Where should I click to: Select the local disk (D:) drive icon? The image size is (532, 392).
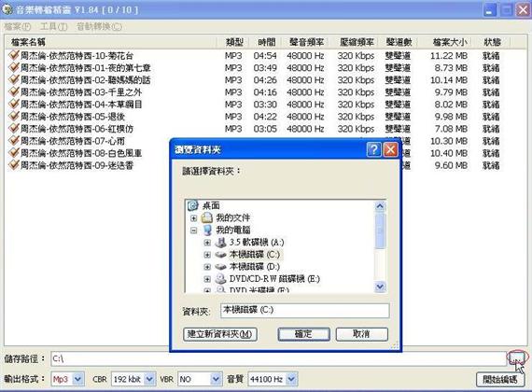(220, 267)
